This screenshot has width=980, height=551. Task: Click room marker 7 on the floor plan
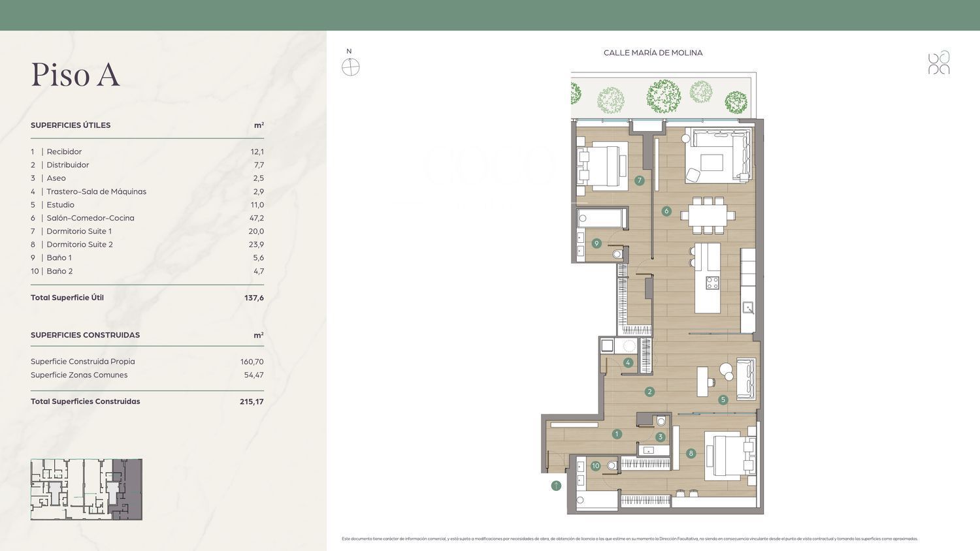point(640,180)
